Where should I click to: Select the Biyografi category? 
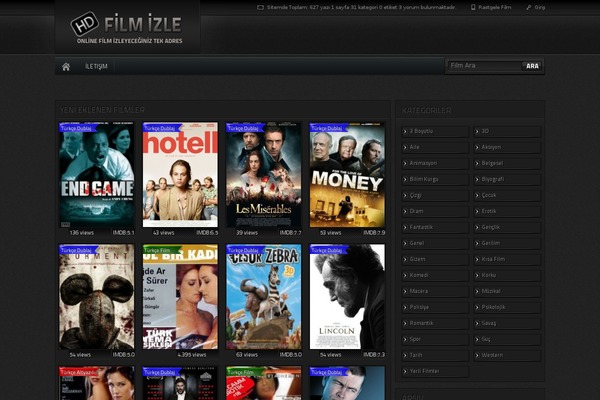[507, 180]
